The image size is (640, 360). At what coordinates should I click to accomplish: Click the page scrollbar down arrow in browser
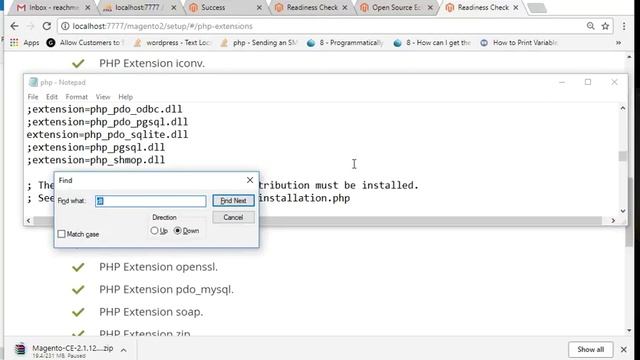[x=629, y=330]
